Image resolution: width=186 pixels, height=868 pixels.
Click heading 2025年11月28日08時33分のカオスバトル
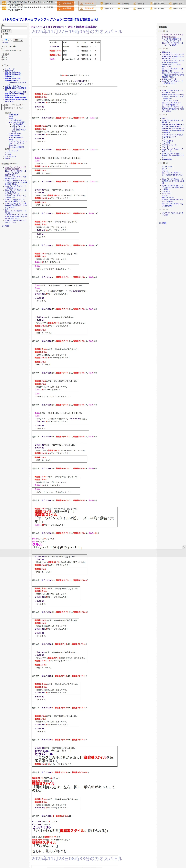point(77,859)
